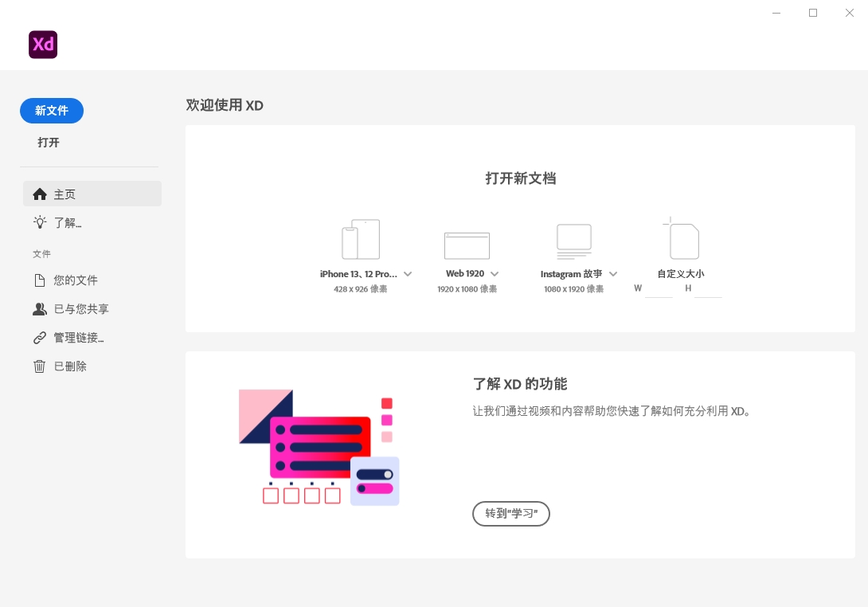Viewport: 868px width, 607px height.
Task: Click 打开 to open a file
Action: pyautogui.click(x=49, y=143)
